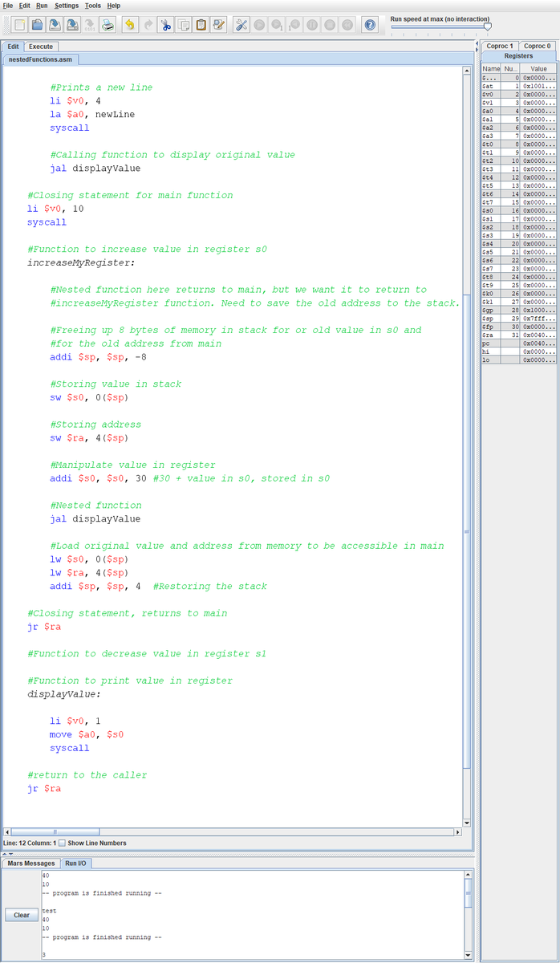Switch to the Coproc 1 tab
560x963 pixels.
pyautogui.click(x=500, y=46)
